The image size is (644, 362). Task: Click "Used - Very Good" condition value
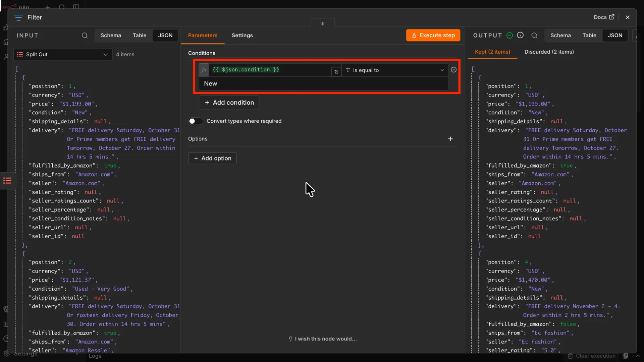(101, 289)
